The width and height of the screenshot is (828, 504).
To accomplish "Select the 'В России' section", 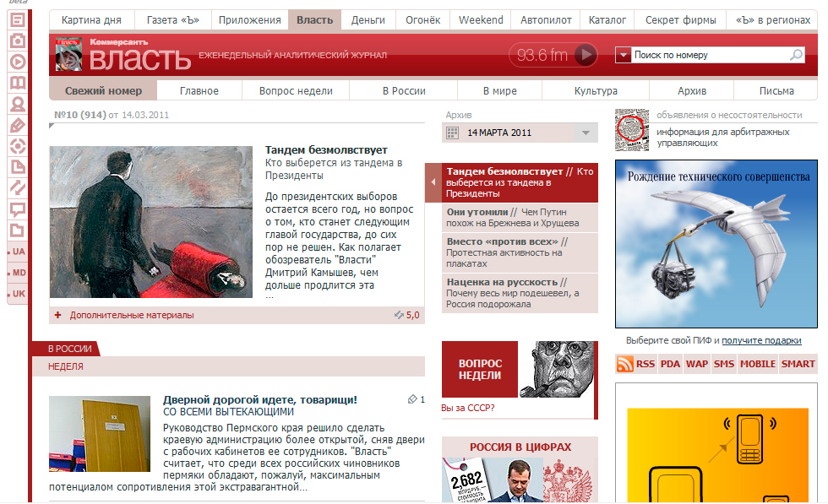I will (404, 91).
